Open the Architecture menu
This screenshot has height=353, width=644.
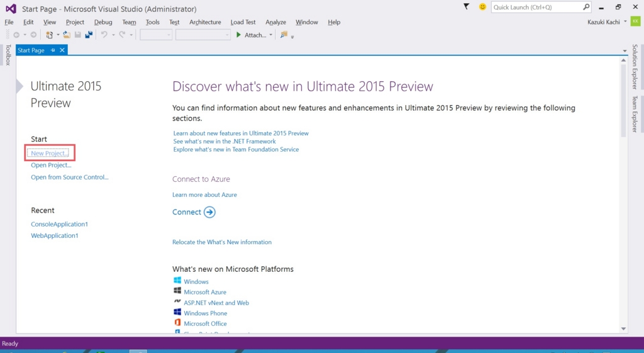click(x=205, y=22)
